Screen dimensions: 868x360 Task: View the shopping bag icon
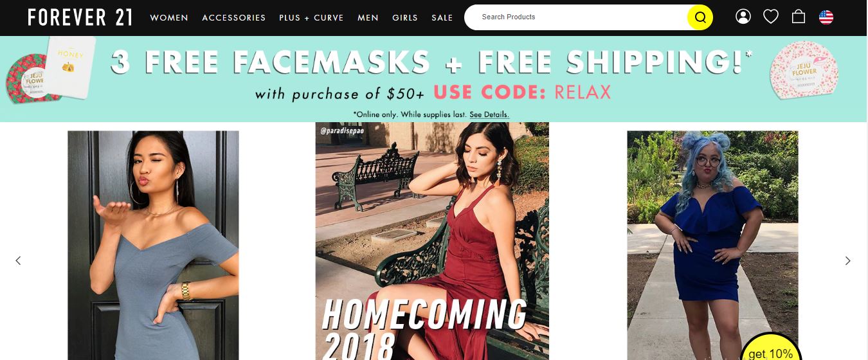click(799, 17)
